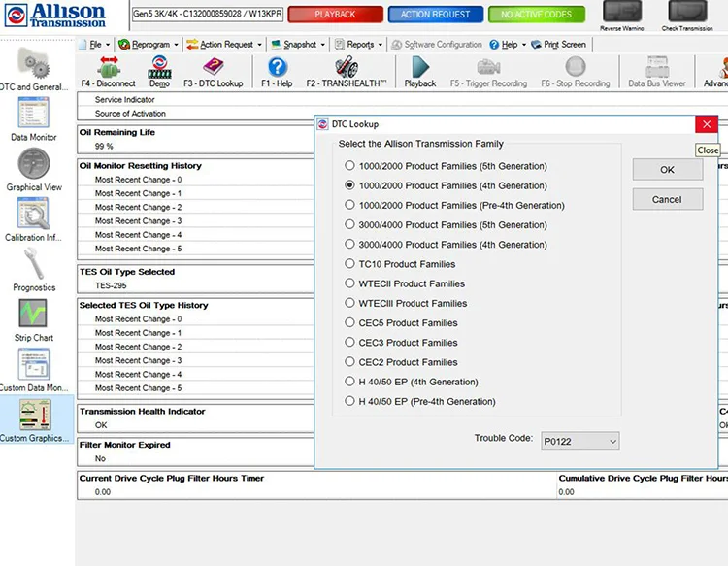This screenshot has height=566, width=728.
Task: Open the F3 - DTC Lookup tool
Action: click(214, 72)
